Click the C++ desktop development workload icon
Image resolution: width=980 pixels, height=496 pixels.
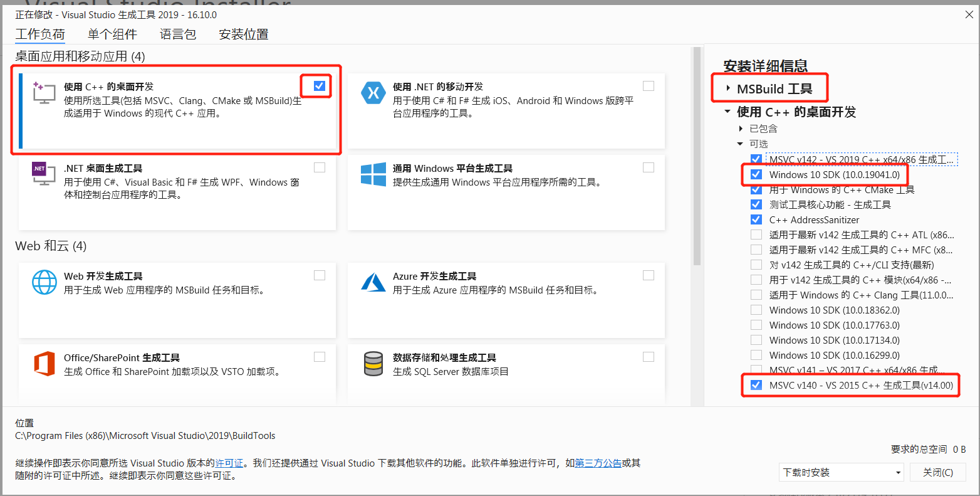click(x=44, y=93)
